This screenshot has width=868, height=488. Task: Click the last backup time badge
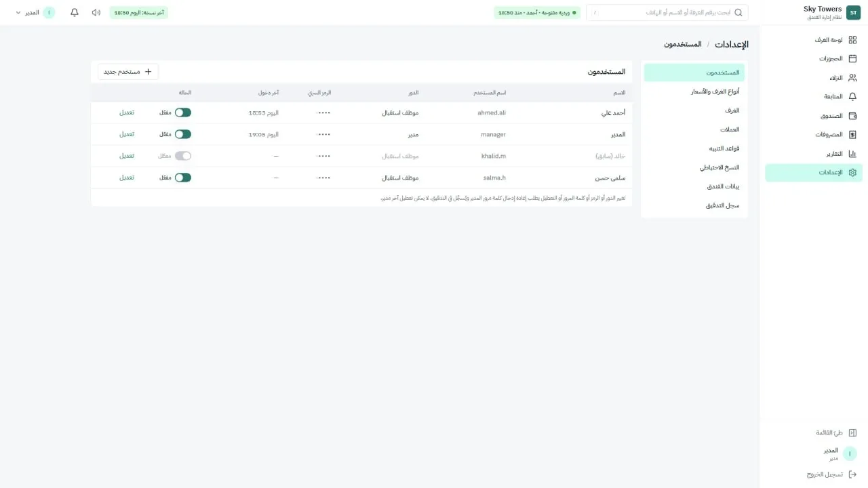139,13
